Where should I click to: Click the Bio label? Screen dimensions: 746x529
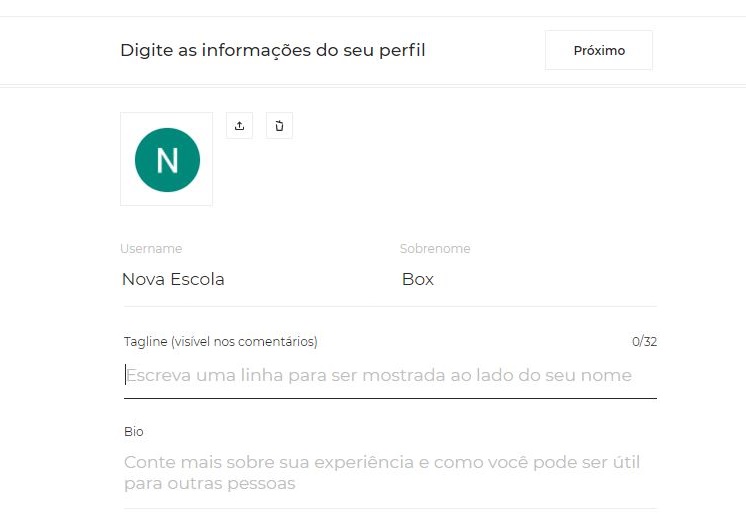pos(134,432)
